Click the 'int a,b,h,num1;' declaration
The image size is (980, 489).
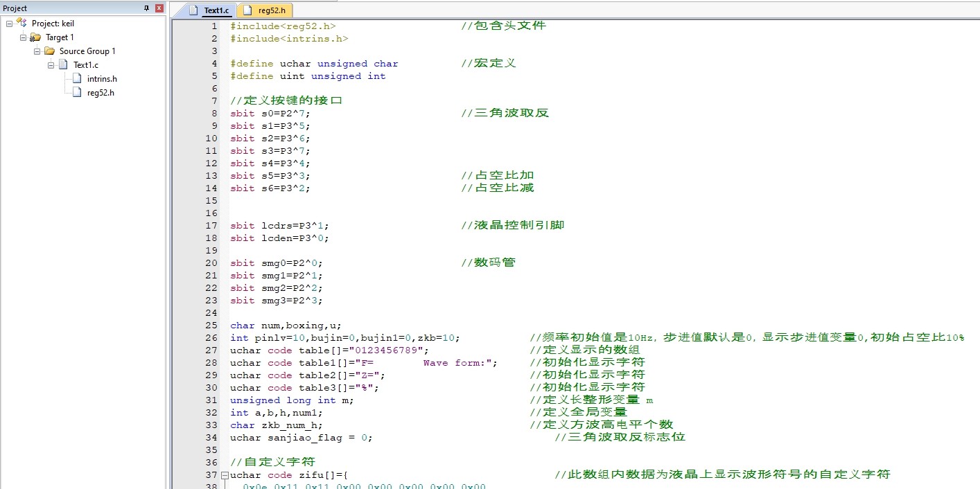point(277,413)
